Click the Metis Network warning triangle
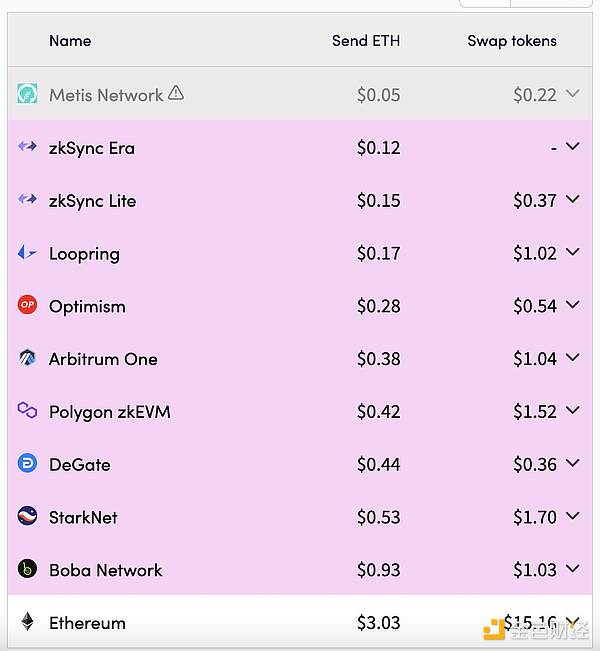 tap(176, 94)
